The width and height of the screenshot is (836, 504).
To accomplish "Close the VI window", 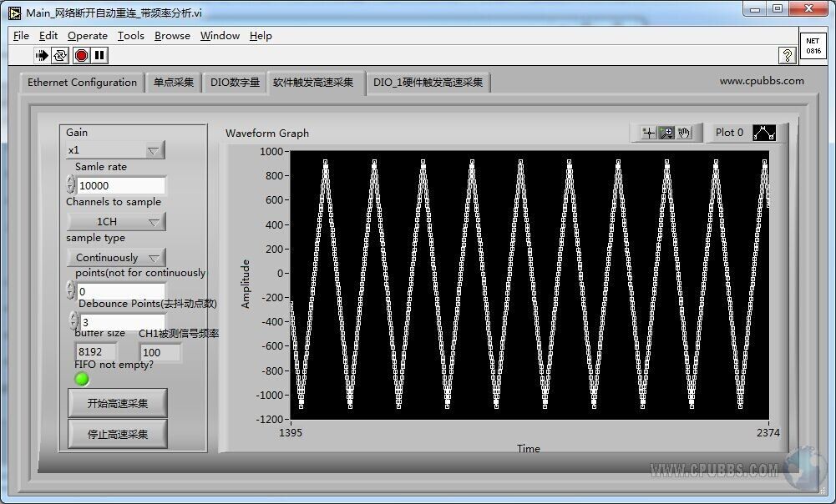I will 808,9.
